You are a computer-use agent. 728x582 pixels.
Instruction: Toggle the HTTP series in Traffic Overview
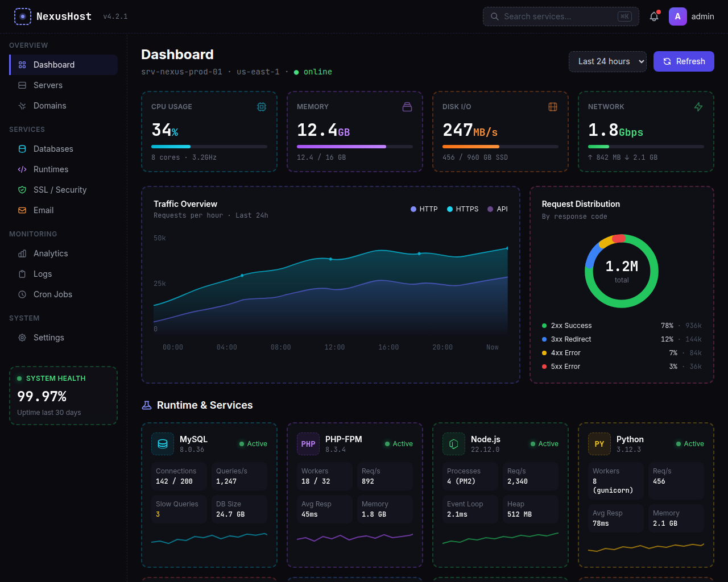(x=424, y=209)
